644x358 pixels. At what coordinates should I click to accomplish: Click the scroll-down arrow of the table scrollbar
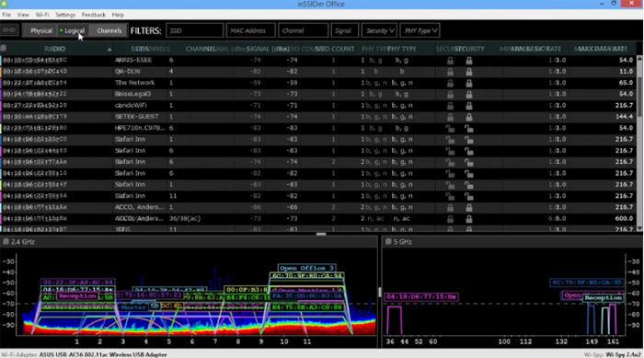pyautogui.click(x=640, y=228)
